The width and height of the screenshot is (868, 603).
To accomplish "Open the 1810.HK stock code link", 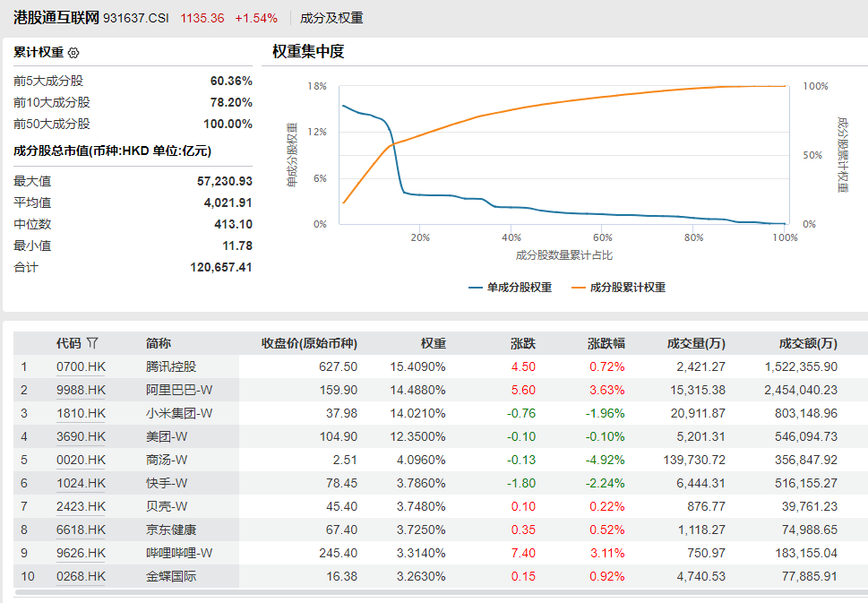I will (81, 413).
